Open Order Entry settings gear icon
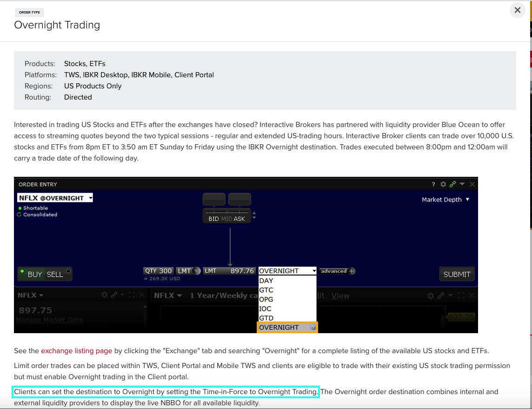The width and height of the screenshot is (532, 409). pos(443,184)
